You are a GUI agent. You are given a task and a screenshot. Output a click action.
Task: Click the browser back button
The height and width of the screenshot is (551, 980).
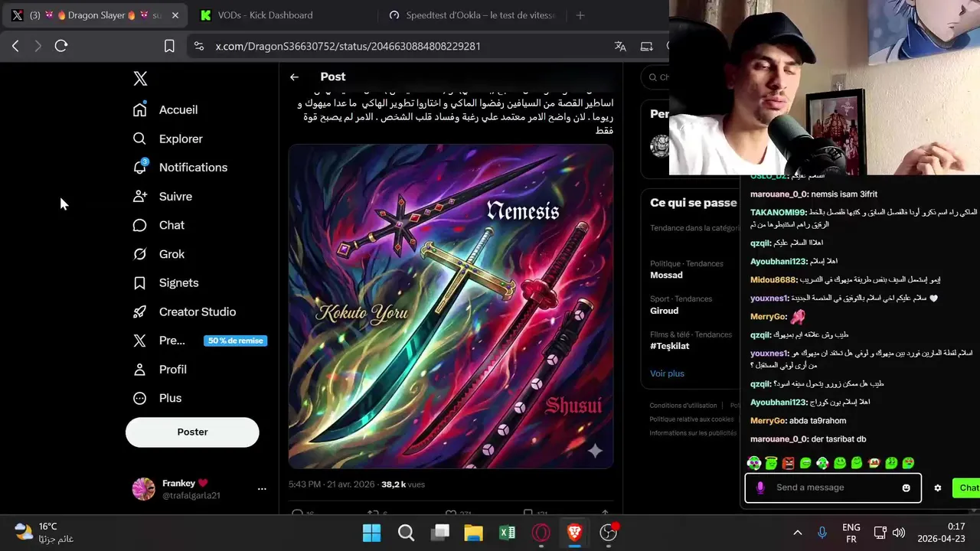(x=15, y=46)
